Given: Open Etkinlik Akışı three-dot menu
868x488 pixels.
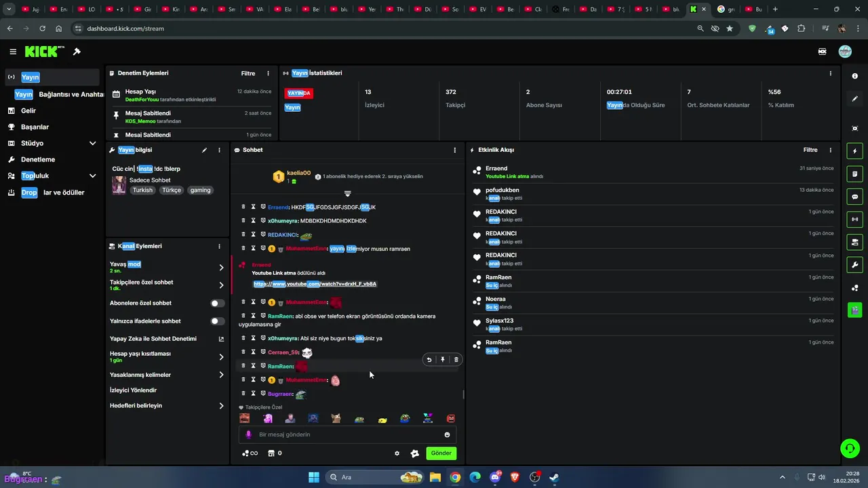Looking at the screenshot, I should pos(830,150).
